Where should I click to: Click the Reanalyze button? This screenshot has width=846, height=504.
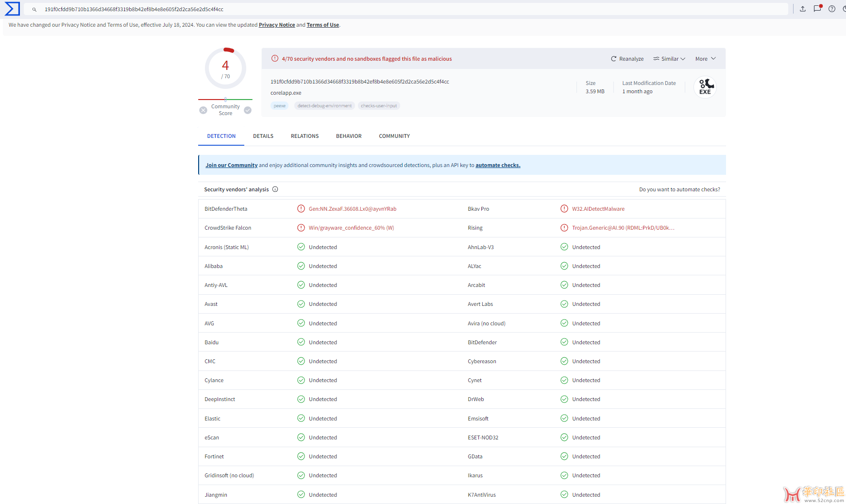627,59
